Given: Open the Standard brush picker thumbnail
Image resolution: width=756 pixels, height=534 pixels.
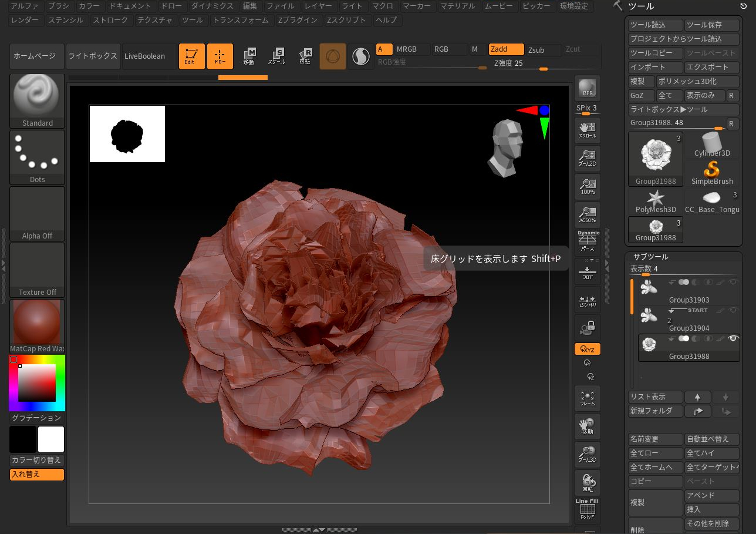Looking at the screenshot, I should pyautogui.click(x=37, y=100).
